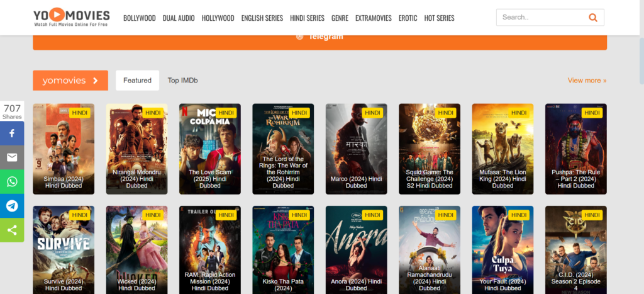Screen dimensions: 644x294
Task: Open RAM: Rapid Action Mission poster
Action: (x=210, y=250)
